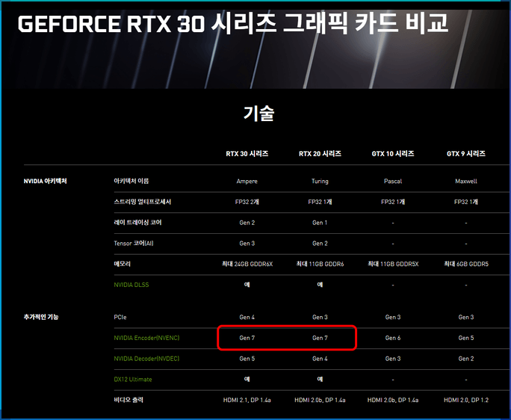Click the FP32 2개 cell
Viewport: 511px width, 420px height.
[x=247, y=202]
